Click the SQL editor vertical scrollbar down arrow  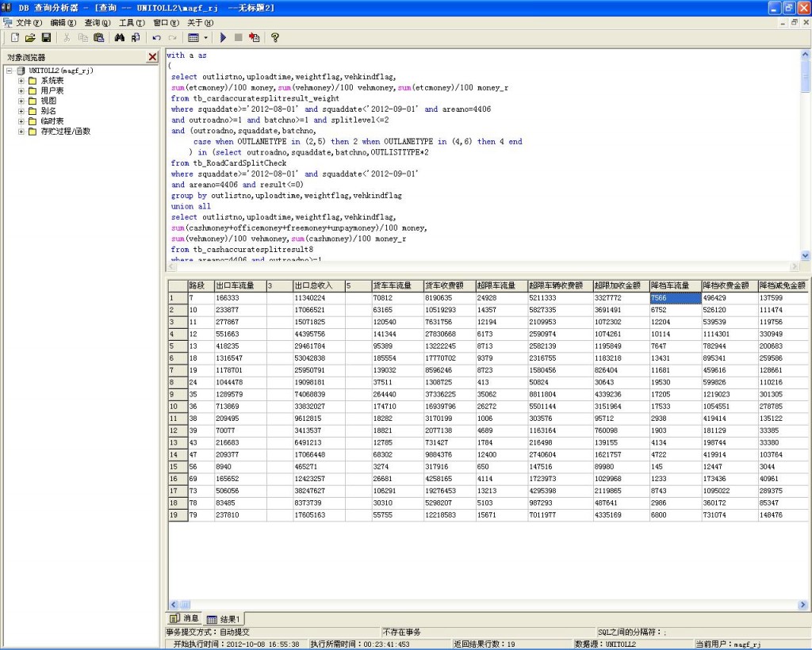coord(806,255)
